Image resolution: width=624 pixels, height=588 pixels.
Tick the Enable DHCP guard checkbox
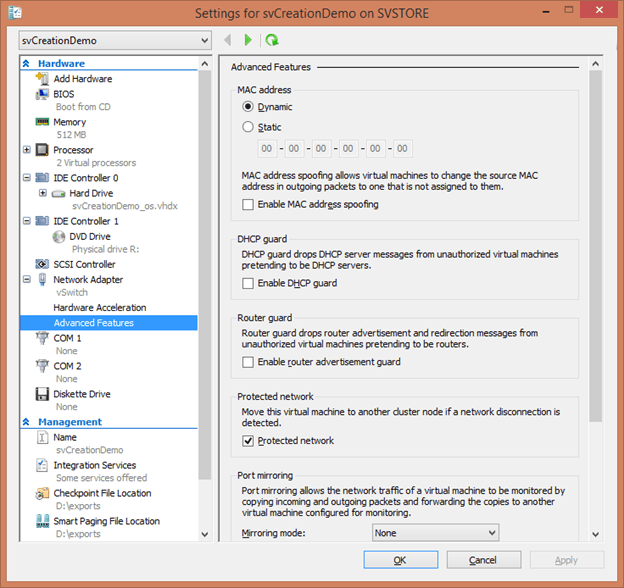click(248, 284)
